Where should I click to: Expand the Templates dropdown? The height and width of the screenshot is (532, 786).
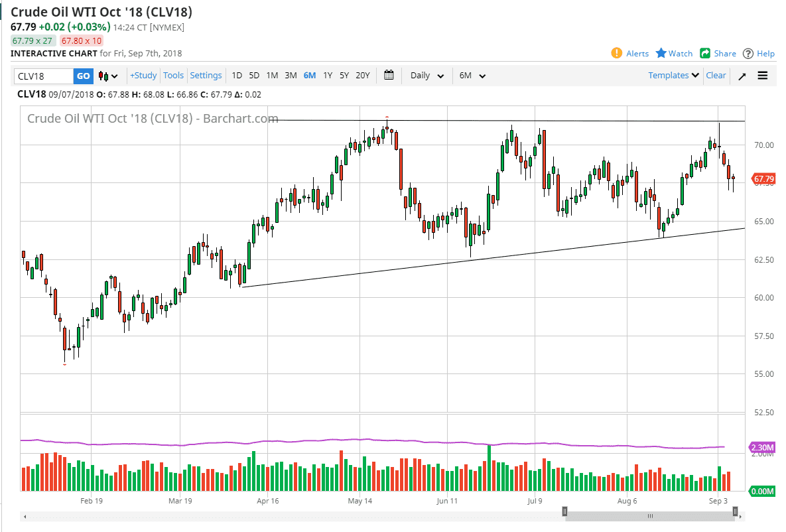point(673,75)
